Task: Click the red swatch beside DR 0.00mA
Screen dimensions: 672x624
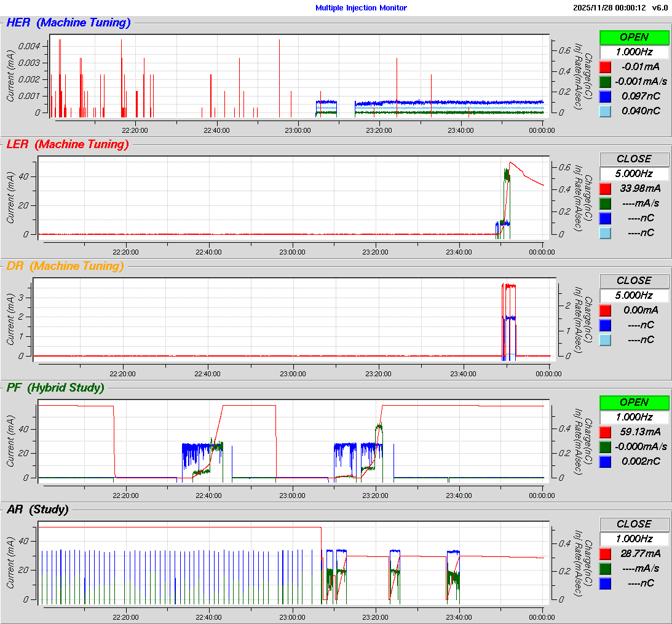Action: (605, 310)
